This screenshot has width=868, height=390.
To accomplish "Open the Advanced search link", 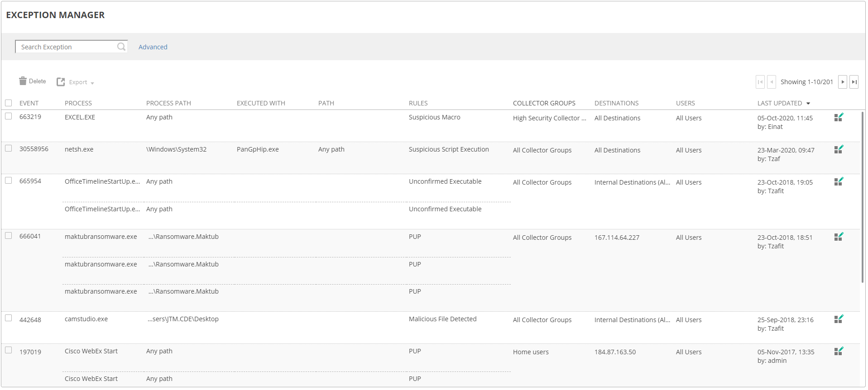I will click(153, 47).
